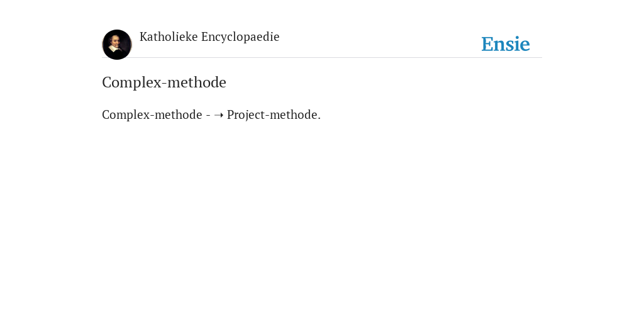Click the horizontal divider under the header
Viewport: 644px width, 322px height.
[x=322, y=57]
